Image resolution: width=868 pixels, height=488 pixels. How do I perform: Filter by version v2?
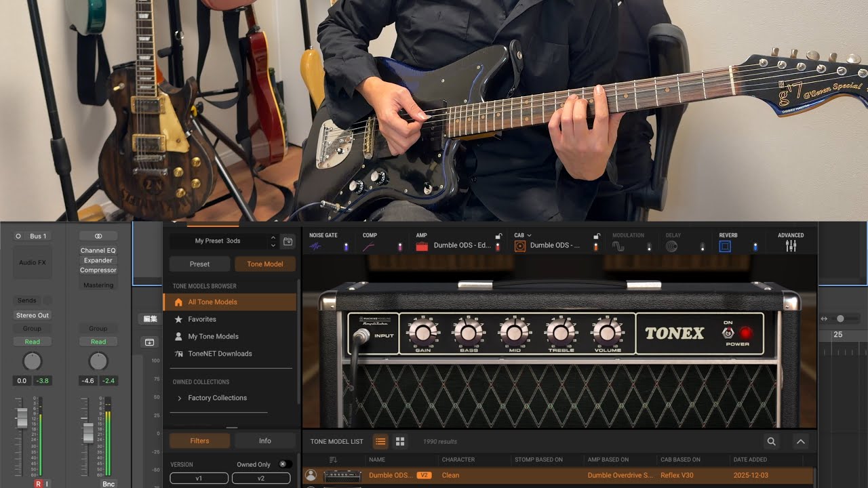[x=261, y=478]
